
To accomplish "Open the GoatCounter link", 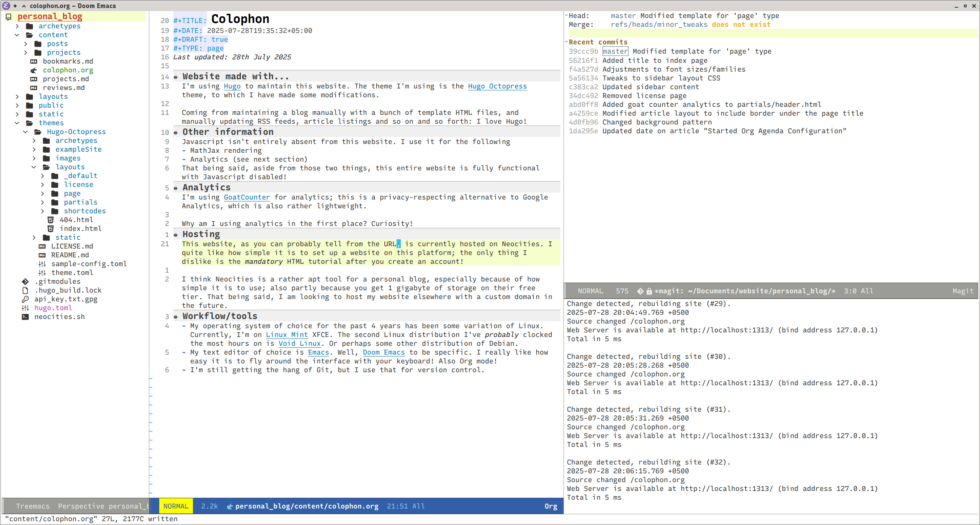I will coord(247,197).
